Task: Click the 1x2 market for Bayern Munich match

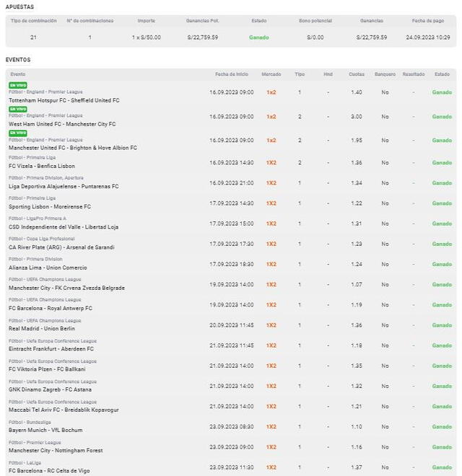Action: tap(271, 426)
